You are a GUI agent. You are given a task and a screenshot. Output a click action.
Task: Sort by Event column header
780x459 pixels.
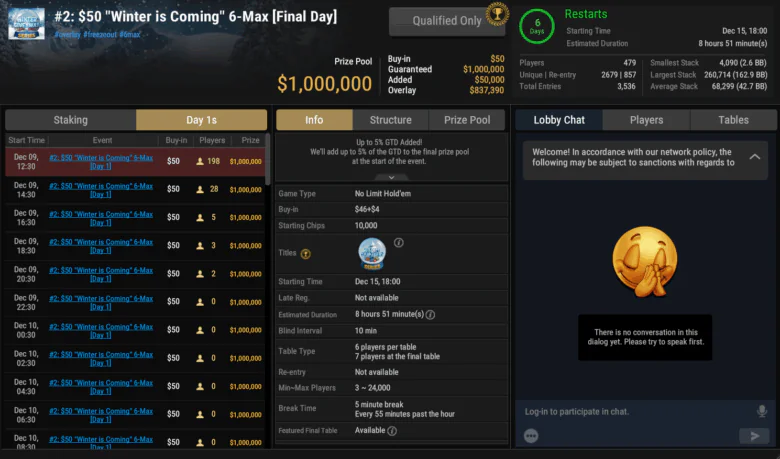102,140
